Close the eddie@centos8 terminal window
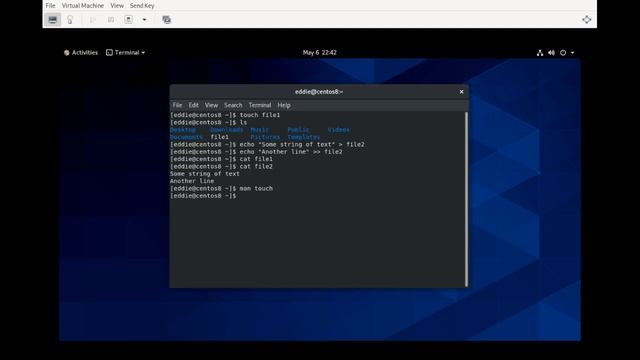The width and height of the screenshot is (640, 360). pyautogui.click(x=461, y=92)
